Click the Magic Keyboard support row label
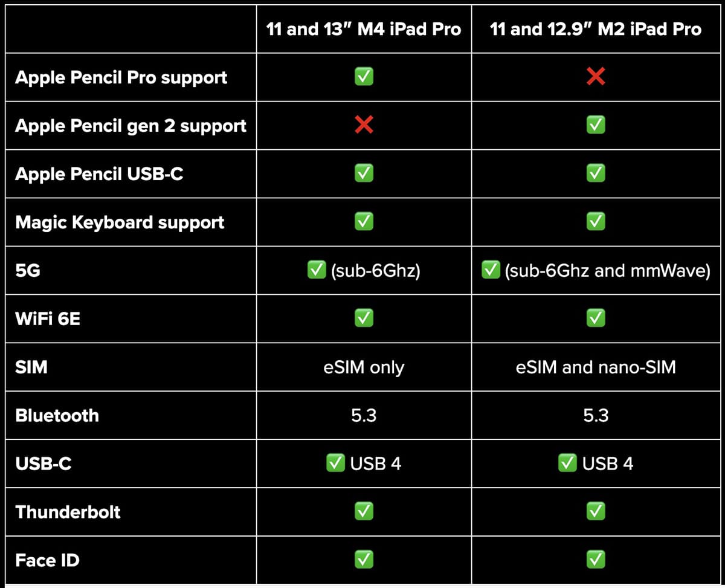 coord(120,222)
